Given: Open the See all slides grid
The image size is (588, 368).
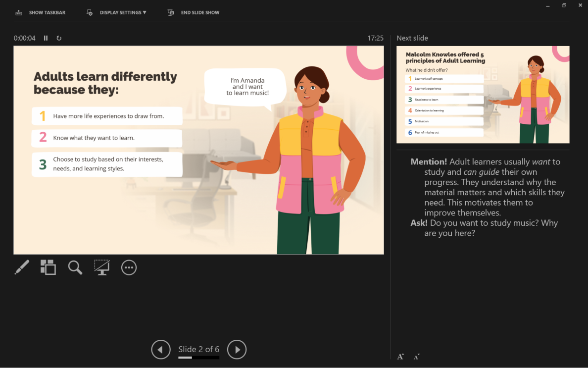Looking at the screenshot, I should click(48, 267).
